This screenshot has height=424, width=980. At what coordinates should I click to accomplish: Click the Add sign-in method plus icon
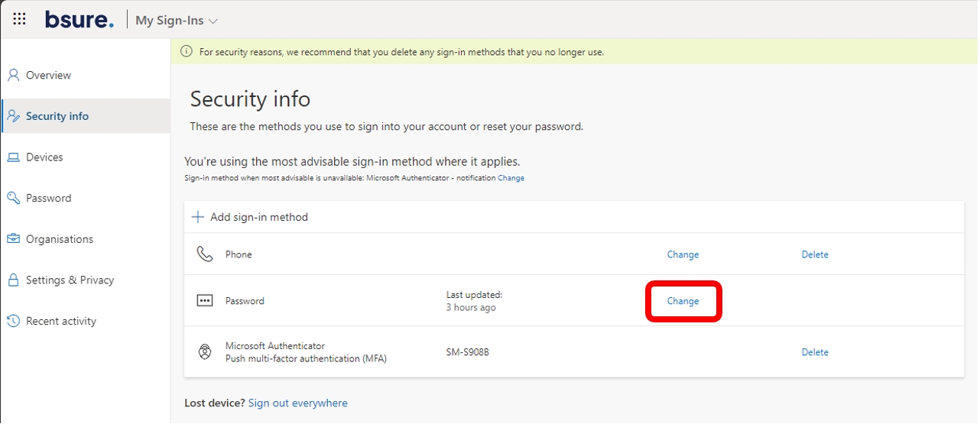pos(197,217)
